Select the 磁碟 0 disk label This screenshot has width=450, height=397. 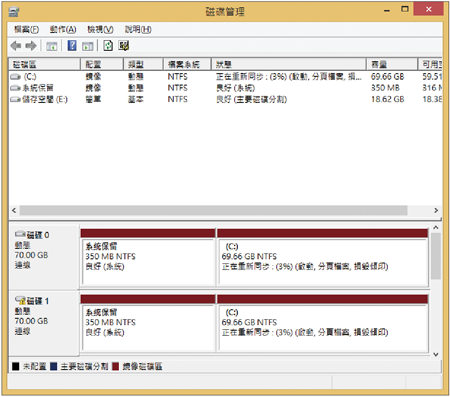(38, 235)
